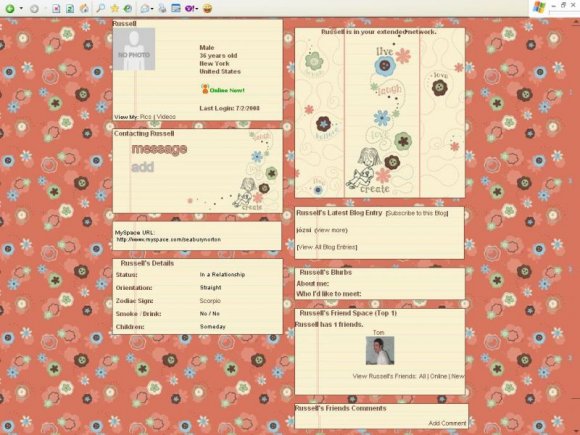This screenshot has width=580, height=435.
Task: Click the '36 years old' text
Action: tap(218, 56)
